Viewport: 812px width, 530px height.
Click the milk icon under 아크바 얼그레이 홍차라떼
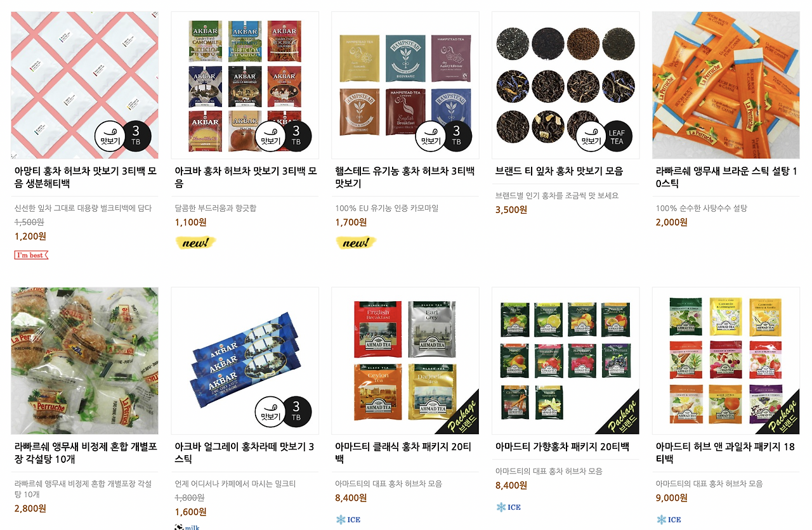tap(187, 527)
